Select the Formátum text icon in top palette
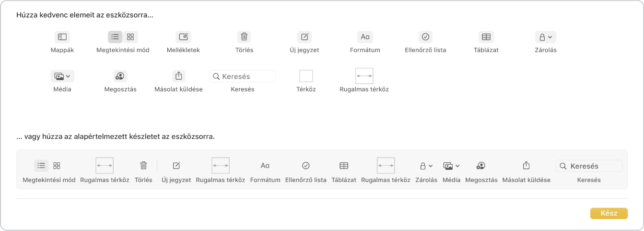Viewport: 644px width, 231px height. (x=365, y=37)
